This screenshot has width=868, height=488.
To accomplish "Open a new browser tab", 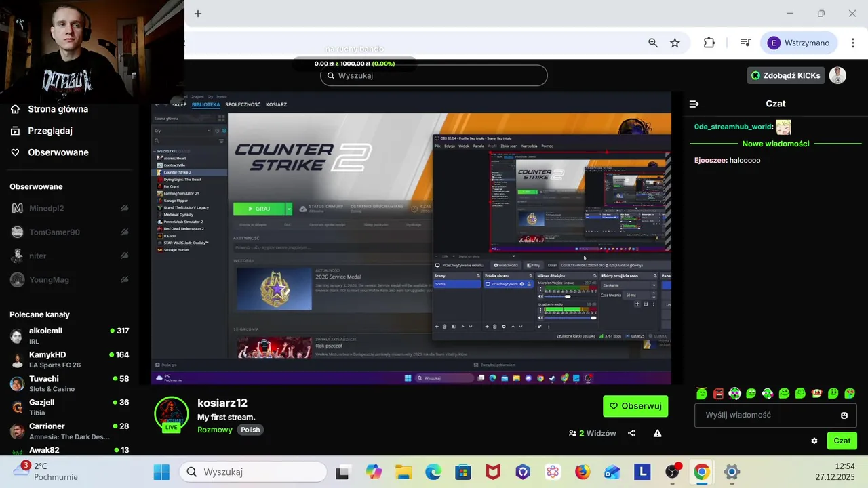I will (198, 14).
